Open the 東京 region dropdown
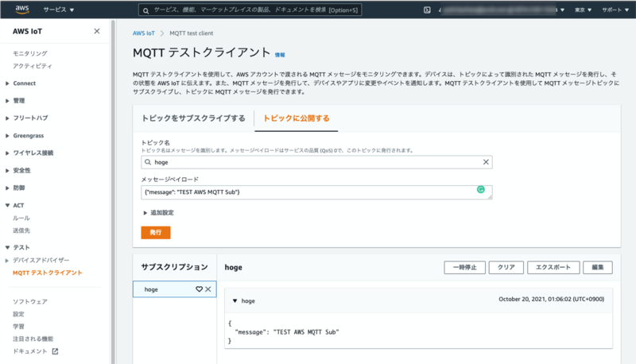This screenshot has height=364, width=636. [x=583, y=10]
